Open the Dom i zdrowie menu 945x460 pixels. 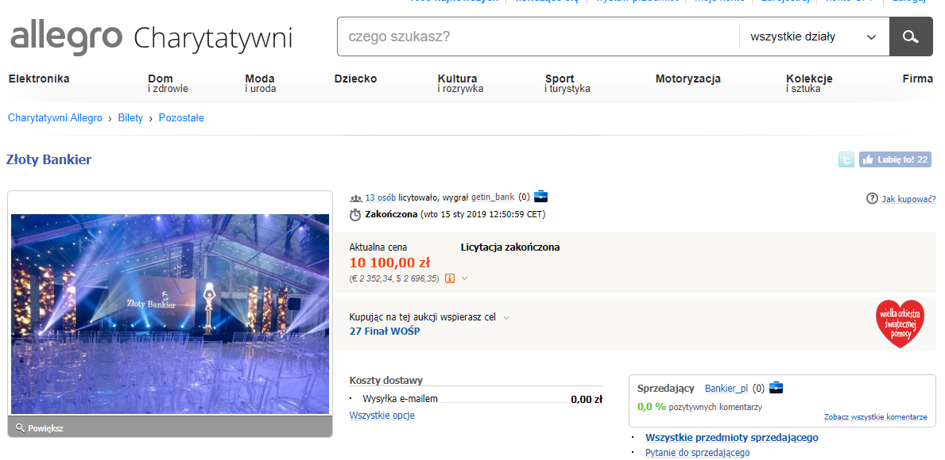(x=168, y=83)
